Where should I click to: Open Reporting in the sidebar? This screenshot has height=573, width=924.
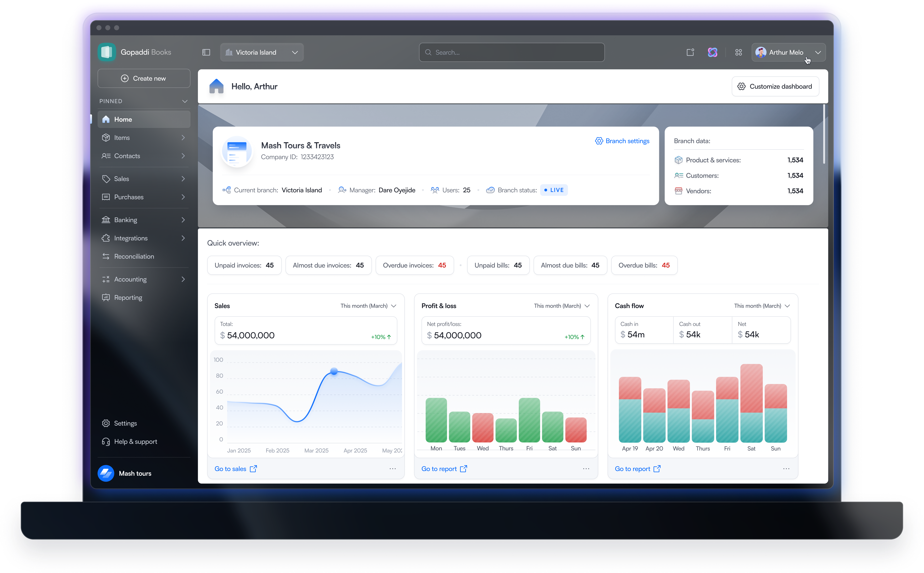point(144,298)
